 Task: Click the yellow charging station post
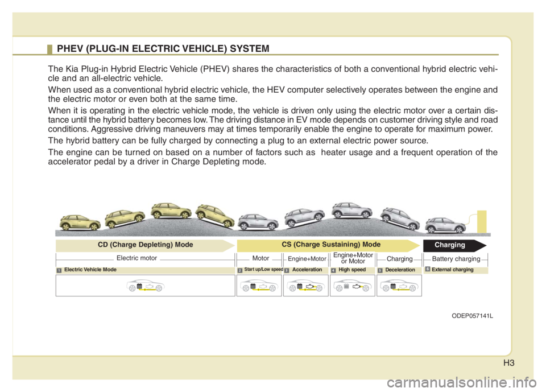[482, 222]
